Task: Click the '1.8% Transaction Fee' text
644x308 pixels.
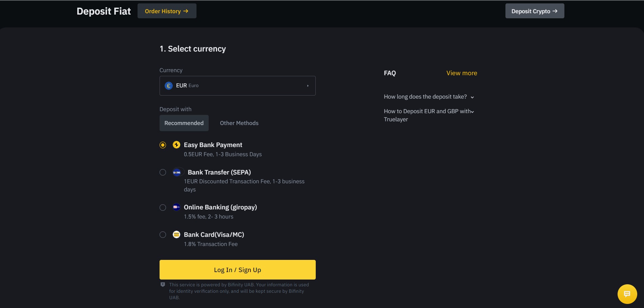Action: [x=211, y=244]
